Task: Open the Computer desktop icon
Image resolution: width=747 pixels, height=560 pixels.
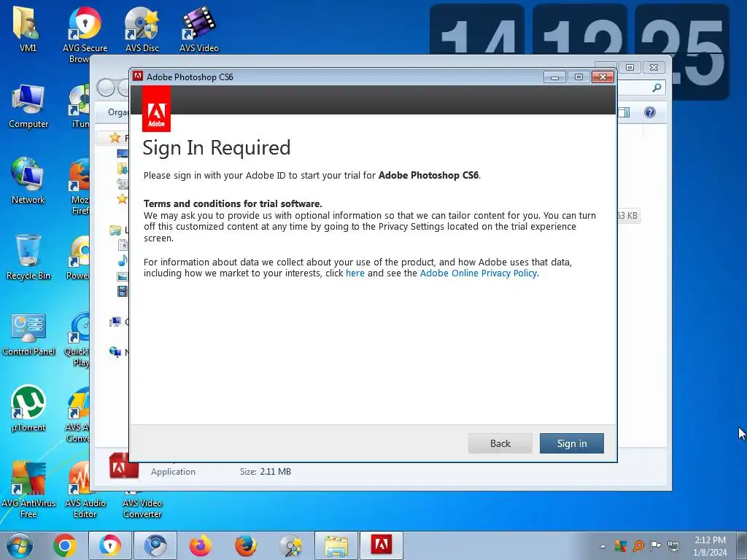Action: 28,106
